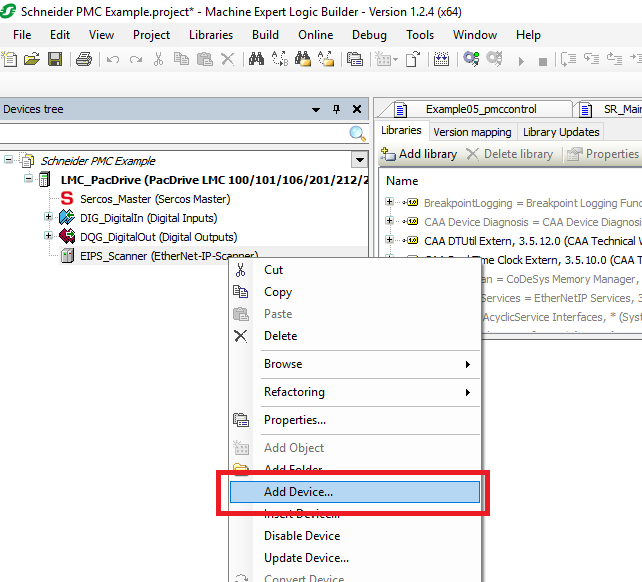Image resolution: width=642 pixels, height=582 pixels.
Task: Expand the BreakpointLogging library entry
Action: coord(390,203)
